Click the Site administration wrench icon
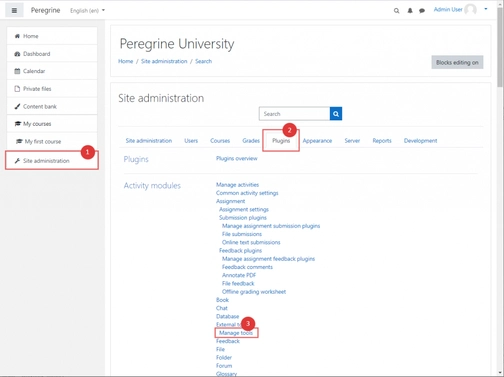504x377 pixels. pos(17,161)
